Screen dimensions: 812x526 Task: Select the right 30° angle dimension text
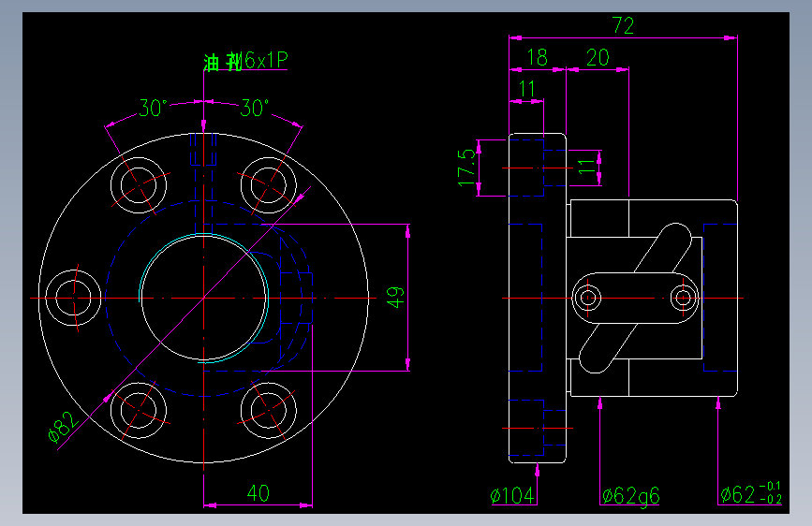tap(254, 109)
